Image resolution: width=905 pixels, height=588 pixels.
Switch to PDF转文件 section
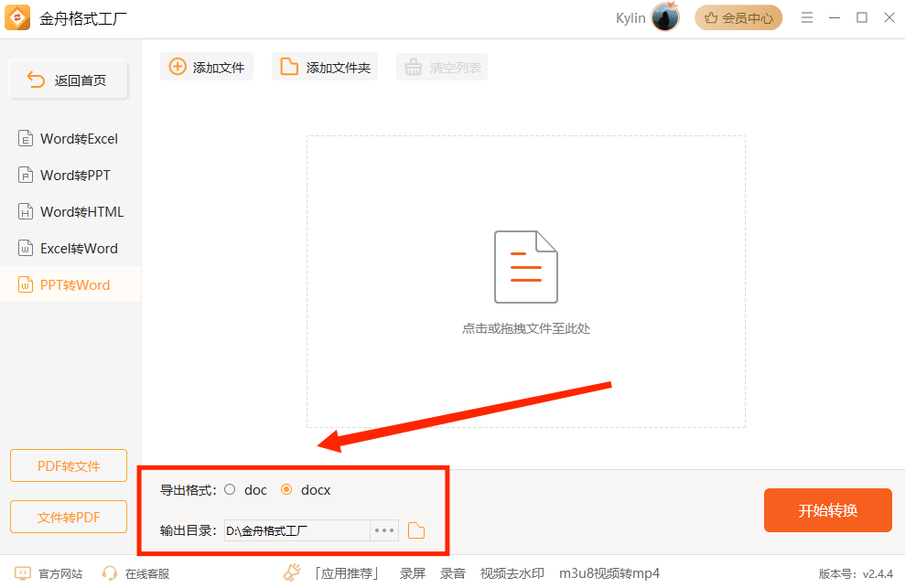click(x=69, y=465)
